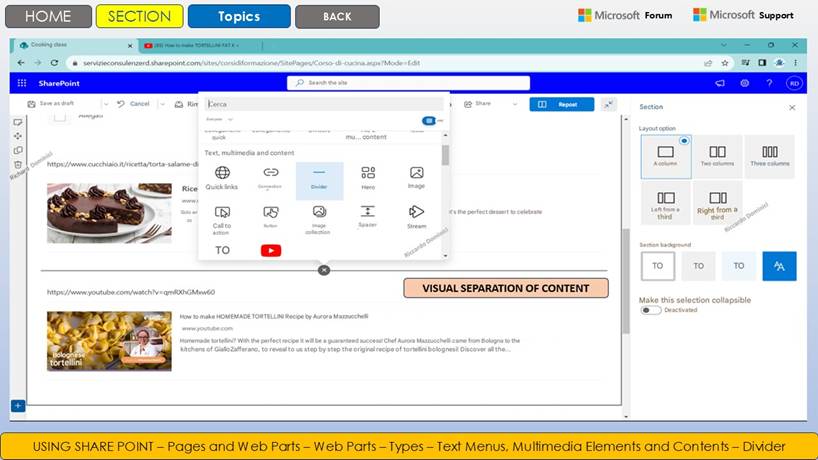Pick the white section background swatch
Image resolution: width=818 pixels, height=460 pixels.
[657, 266]
